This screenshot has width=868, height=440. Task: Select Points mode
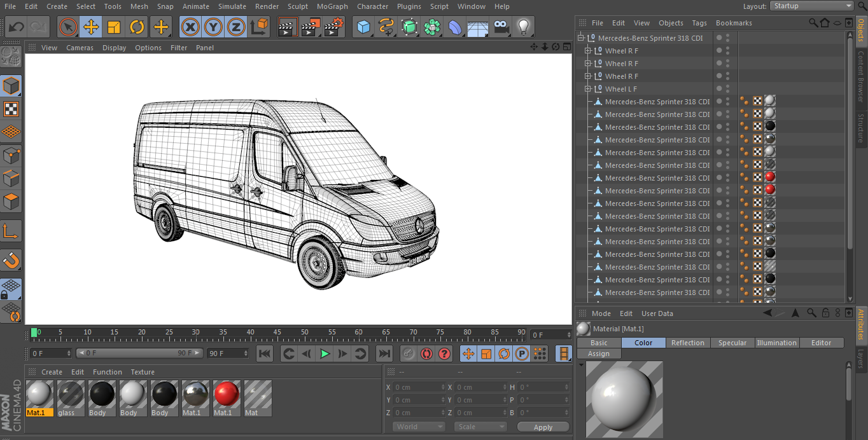[11, 155]
